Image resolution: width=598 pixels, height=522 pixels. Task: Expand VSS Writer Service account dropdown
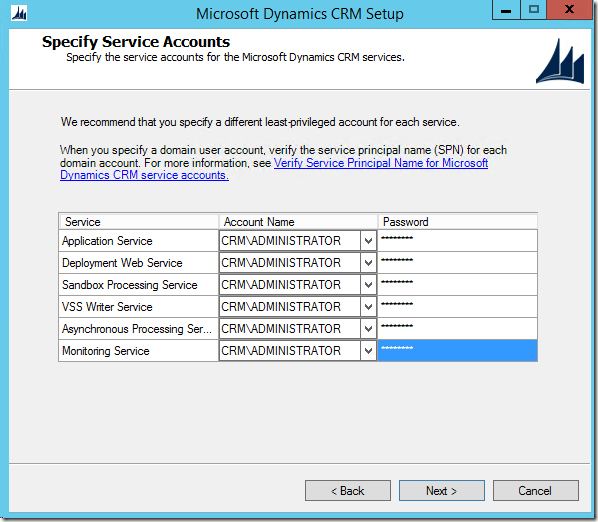(x=368, y=307)
